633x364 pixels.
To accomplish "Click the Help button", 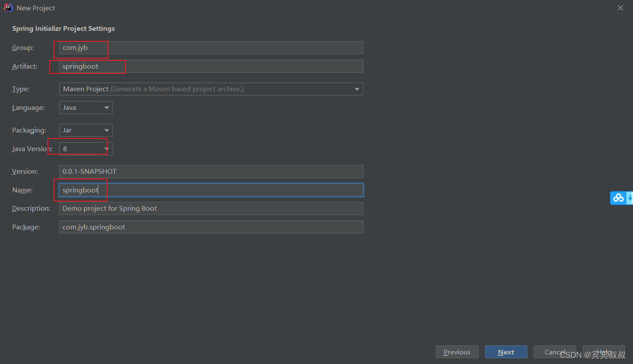I will [x=604, y=352].
